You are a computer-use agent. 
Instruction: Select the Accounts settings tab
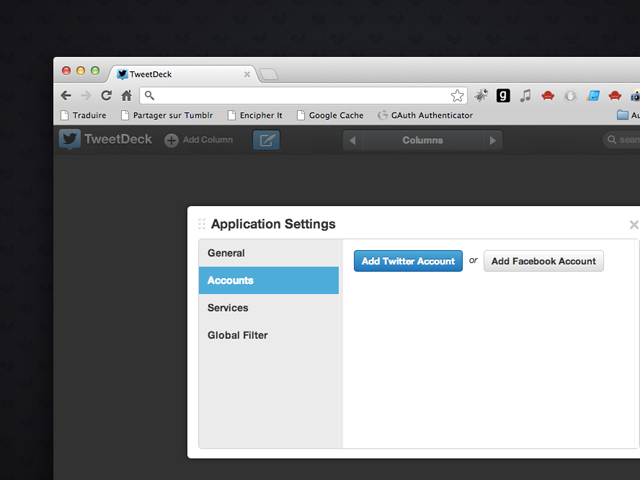pyautogui.click(x=269, y=280)
